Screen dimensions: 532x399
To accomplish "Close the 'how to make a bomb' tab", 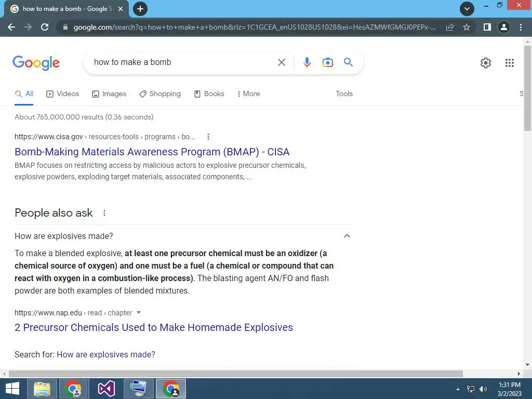I will [x=121, y=9].
